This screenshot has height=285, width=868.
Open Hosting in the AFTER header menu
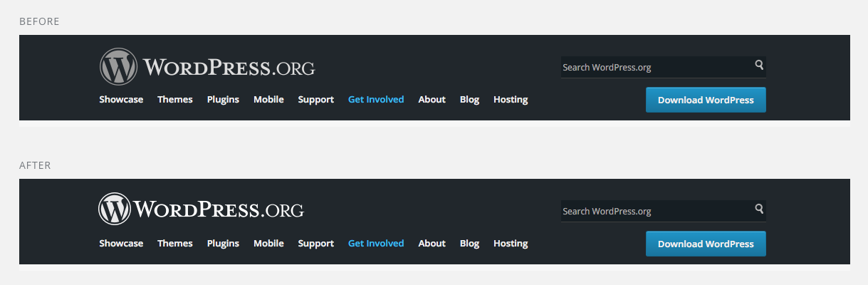pos(511,244)
